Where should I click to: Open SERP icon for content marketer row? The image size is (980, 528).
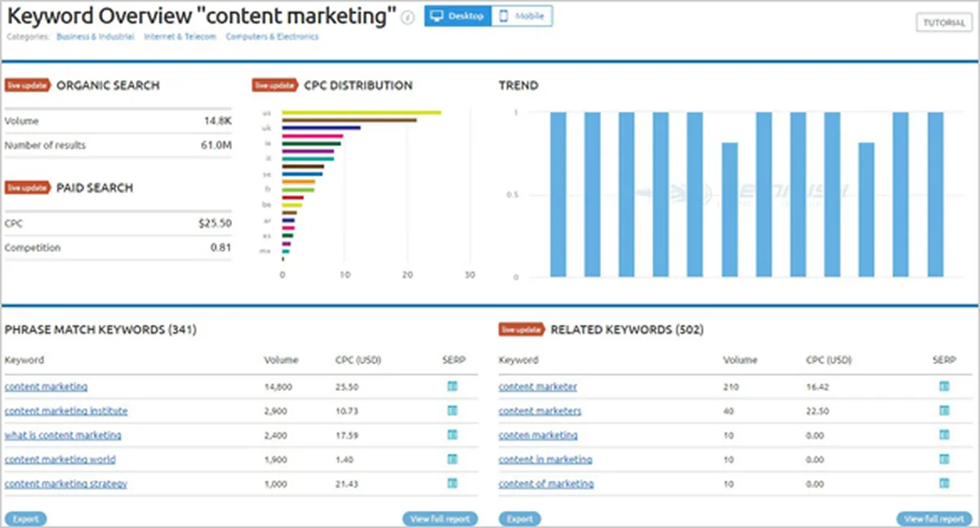tap(944, 387)
